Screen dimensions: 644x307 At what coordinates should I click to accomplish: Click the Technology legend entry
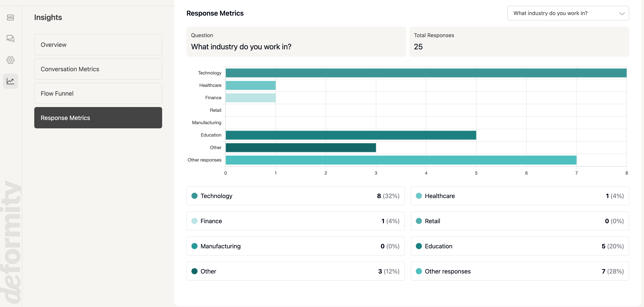click(x=296, y=196)
